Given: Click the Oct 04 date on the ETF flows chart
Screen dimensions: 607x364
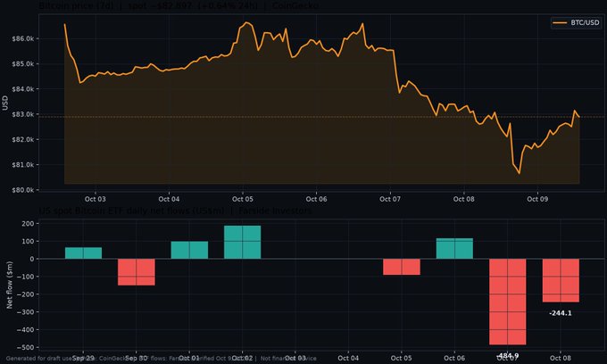Looking at the screenshot, I should click(348, 358).
